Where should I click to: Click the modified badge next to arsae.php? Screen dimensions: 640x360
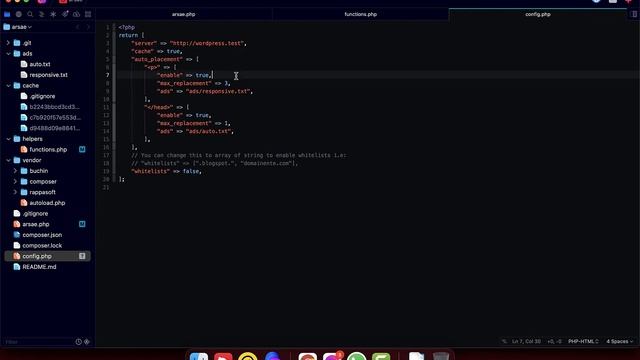point(82,224)
